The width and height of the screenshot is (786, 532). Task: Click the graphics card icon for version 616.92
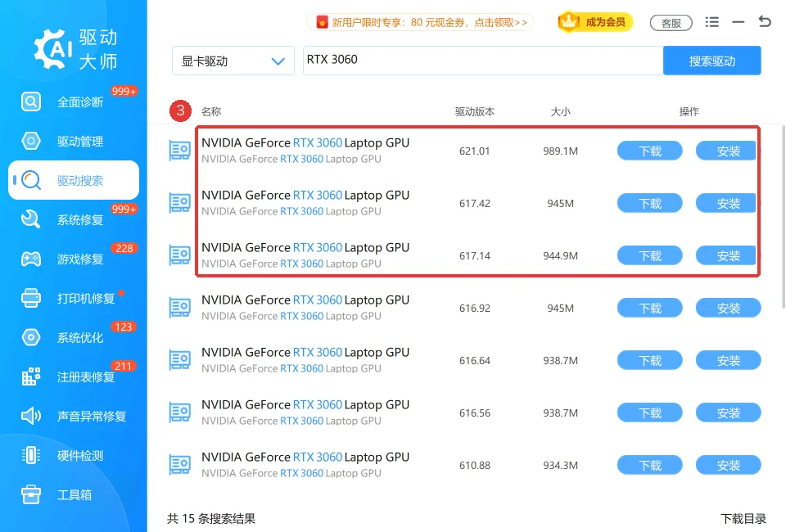[x=179, y=308]
